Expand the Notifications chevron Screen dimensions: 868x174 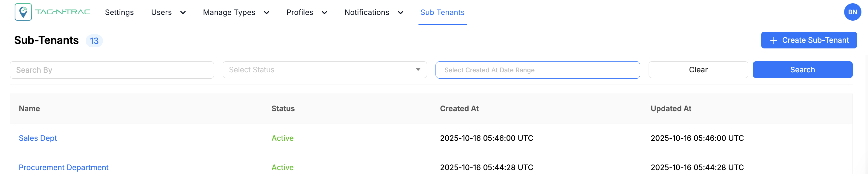[x=401, y=13]
